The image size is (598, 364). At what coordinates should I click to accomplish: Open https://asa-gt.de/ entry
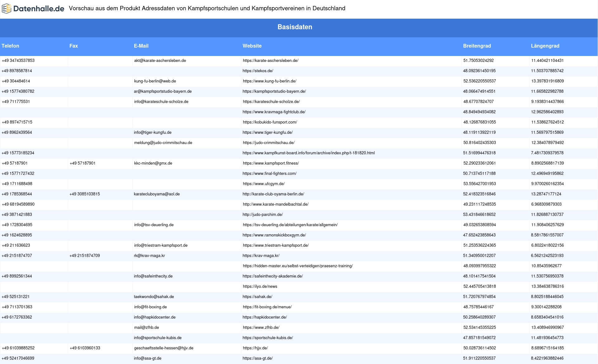coord(258,358)
